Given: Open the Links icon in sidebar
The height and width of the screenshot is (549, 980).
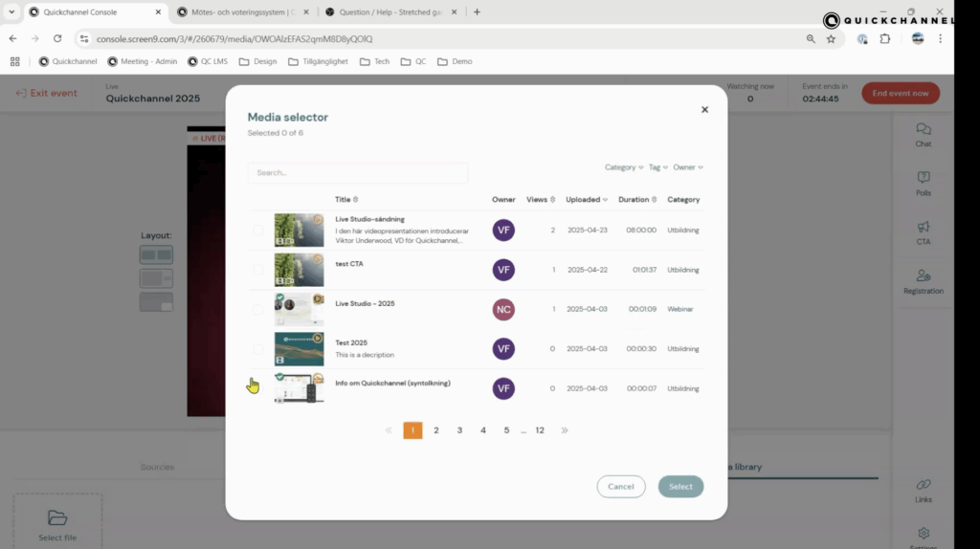Looking at the screenshot, I should 924,485.
